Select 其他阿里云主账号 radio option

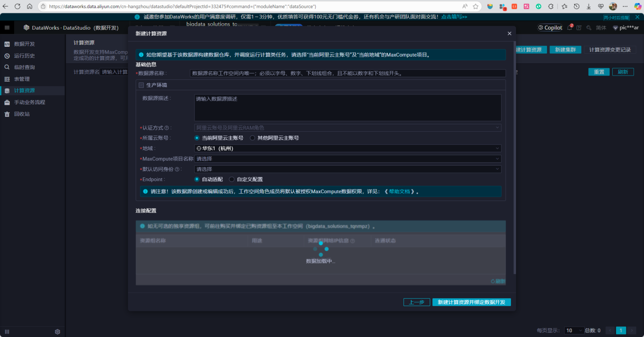[253, 138]
